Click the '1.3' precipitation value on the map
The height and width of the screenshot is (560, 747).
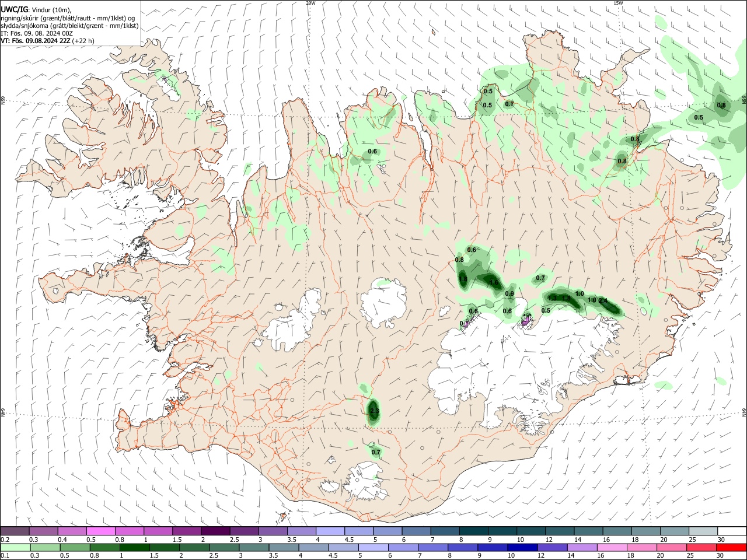[x=552, y=299]
